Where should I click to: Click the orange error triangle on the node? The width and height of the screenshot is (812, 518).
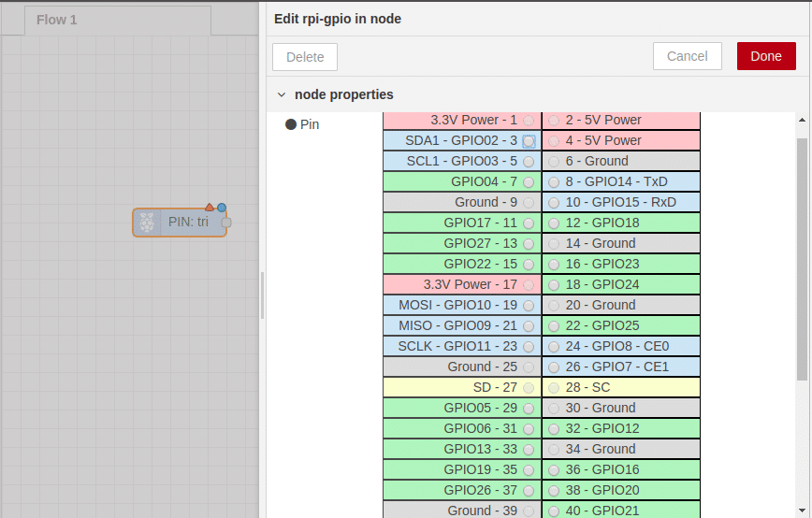pos(210,207)
